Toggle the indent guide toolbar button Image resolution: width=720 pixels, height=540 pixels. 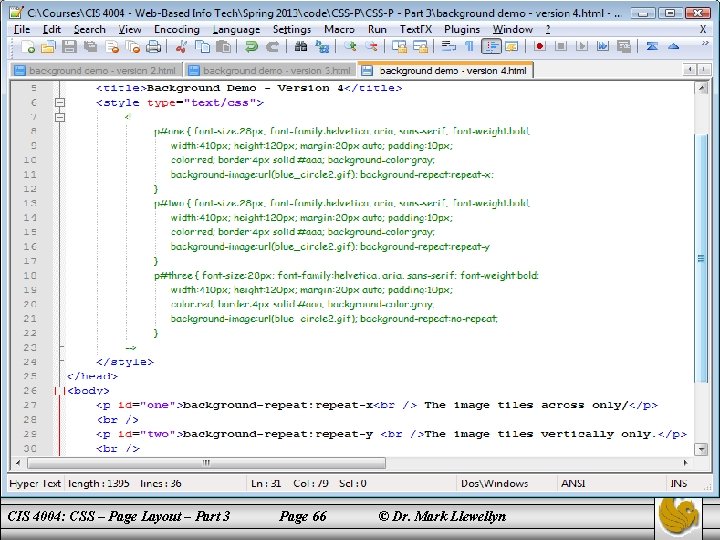pos(491,47)
